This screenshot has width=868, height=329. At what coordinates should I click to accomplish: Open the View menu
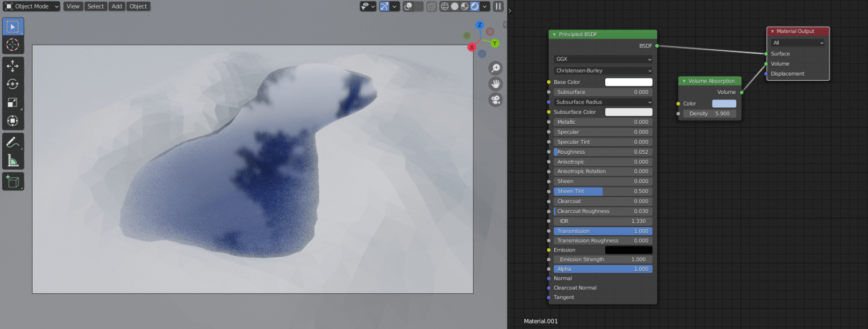pos(73,6)
